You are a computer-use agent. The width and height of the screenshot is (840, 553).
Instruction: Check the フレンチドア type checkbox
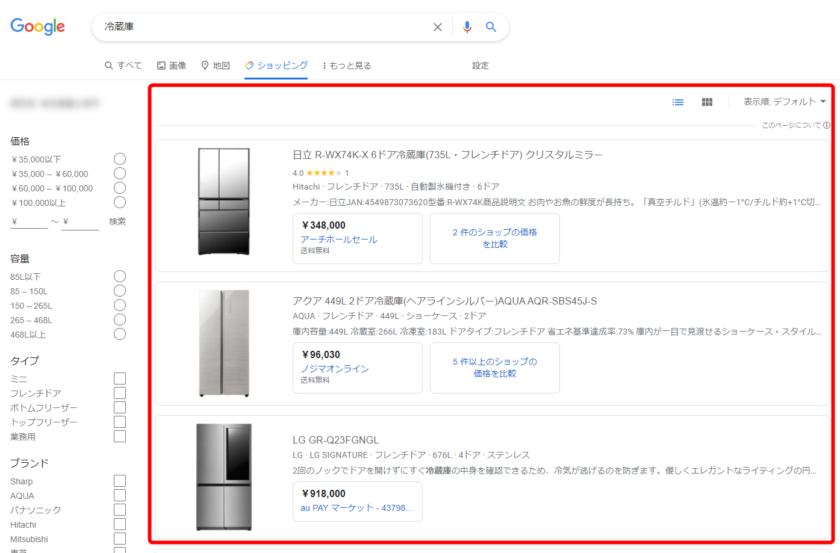[x=120, y=393]
